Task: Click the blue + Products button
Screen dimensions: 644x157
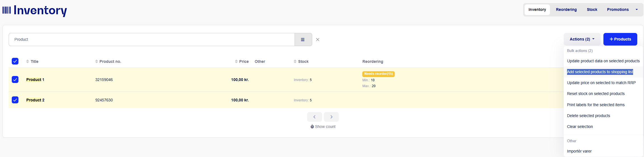Action: 620,39
